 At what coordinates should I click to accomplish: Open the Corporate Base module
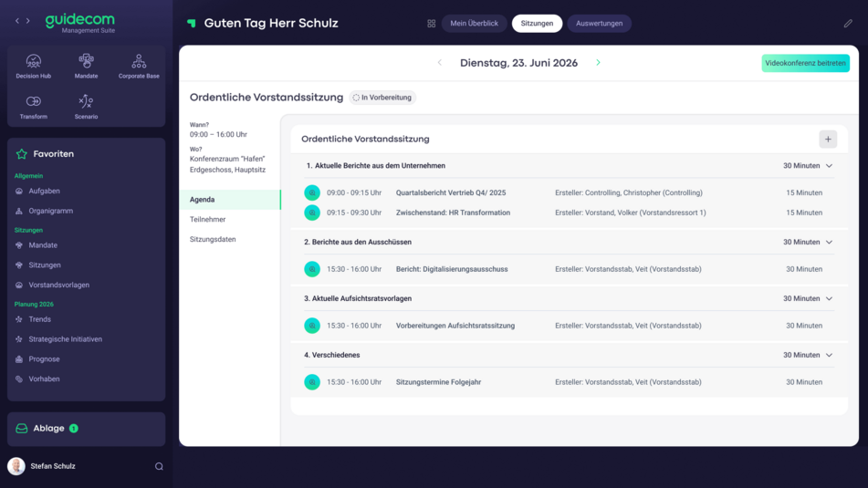pos(139,66)
